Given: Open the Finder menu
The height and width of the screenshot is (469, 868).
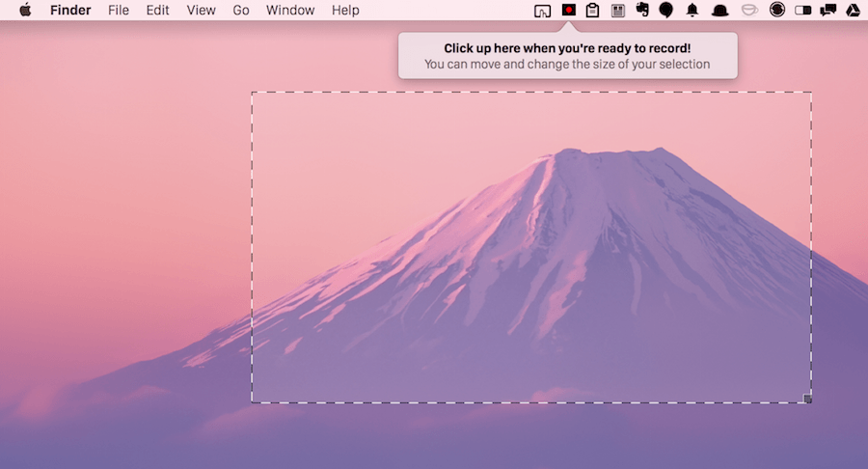Looking at the screenshot, I should (70, 11).
